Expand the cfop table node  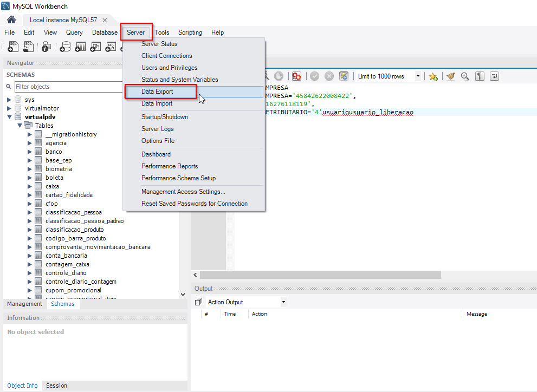click(29, 204)
